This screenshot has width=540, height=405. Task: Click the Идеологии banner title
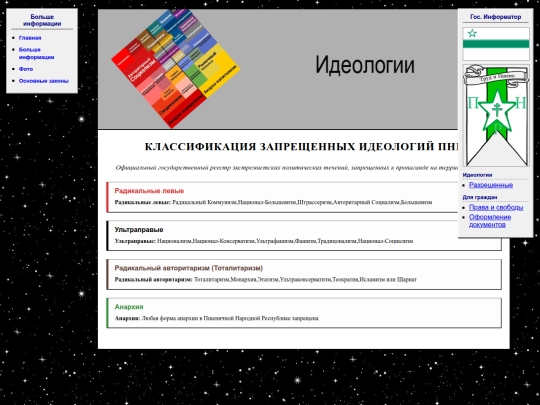click(x=365, y=65)
